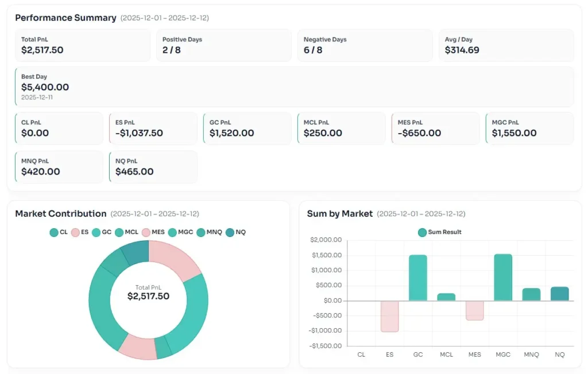Viewport: 588px width, 374px height.
Task: Click the Best Day $5,400.00 card
Action: point(294,87)
